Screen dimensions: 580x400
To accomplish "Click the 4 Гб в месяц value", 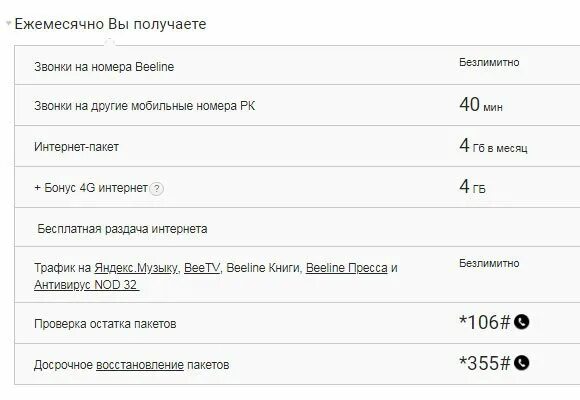I will 493,146.
